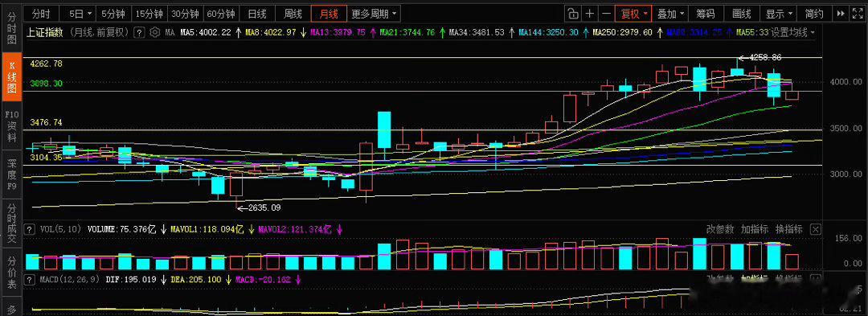
Task: Open the MA settings gear icon
Action: click(x=155, y=32)
